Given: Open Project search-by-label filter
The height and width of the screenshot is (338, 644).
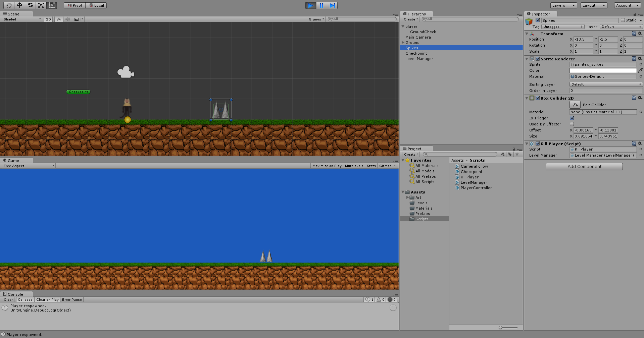Looking at the screenshot, I should pyautogui.click(x=510, y=154).
